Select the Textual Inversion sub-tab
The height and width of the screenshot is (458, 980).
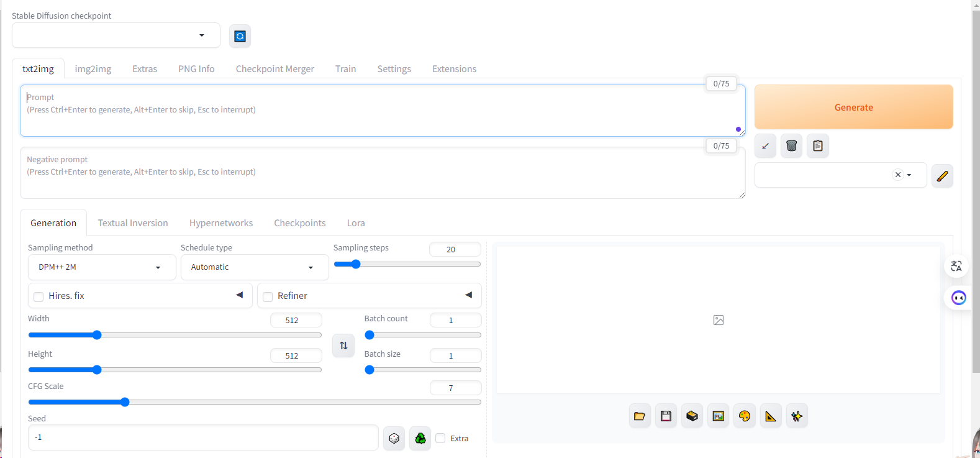[x=133, y=223]
